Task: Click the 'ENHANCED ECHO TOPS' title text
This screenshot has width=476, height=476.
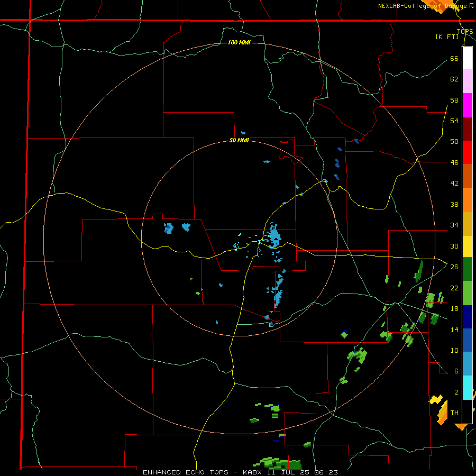Action: pyautogui.click(x=186, y=472)
